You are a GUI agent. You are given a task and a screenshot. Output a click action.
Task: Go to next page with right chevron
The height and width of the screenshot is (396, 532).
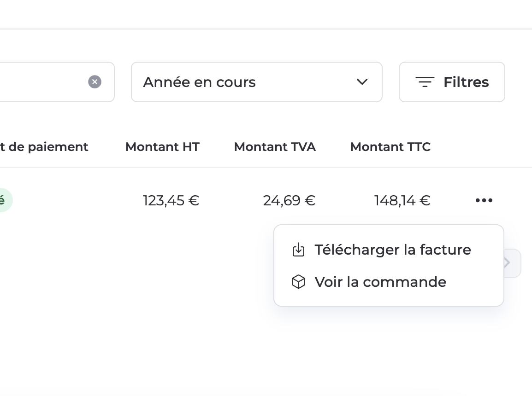pyautogui.click(x=512, y=263)
